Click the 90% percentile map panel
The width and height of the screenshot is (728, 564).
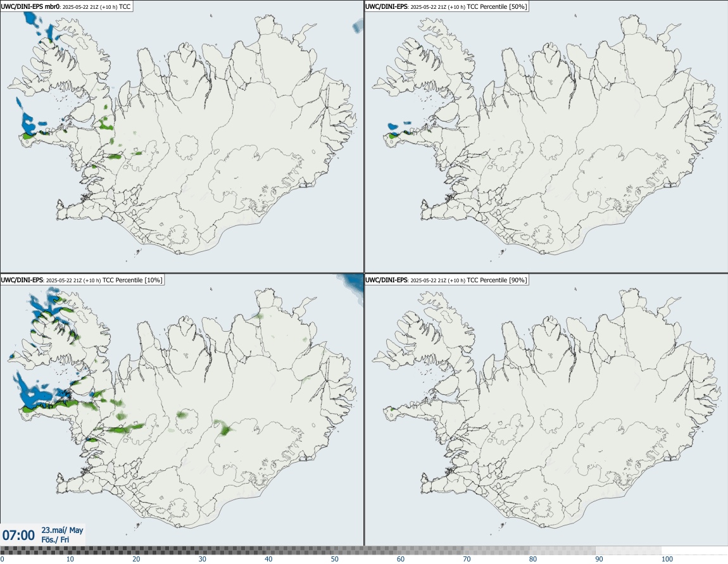pos(546,410)
